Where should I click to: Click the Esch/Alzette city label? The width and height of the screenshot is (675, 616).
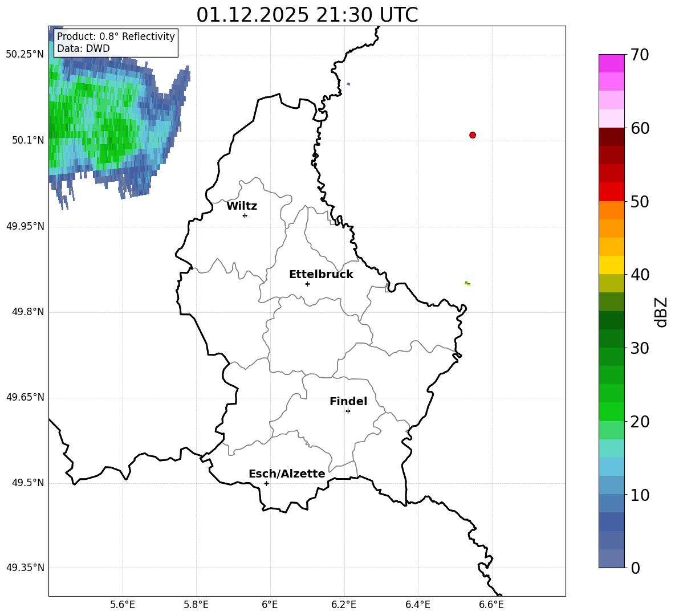tap(287, 474)
